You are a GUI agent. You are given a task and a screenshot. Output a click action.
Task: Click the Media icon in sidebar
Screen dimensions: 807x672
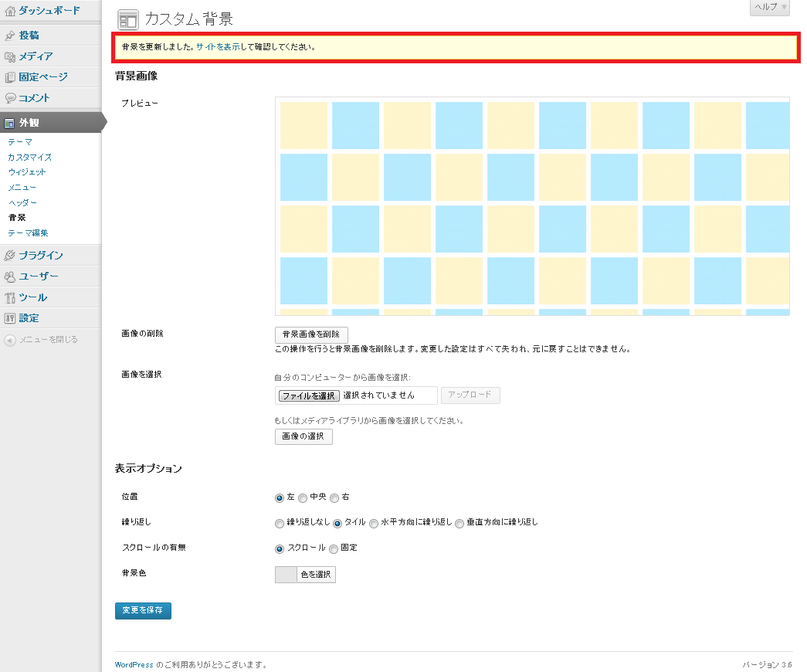click(x=10, y=56)
